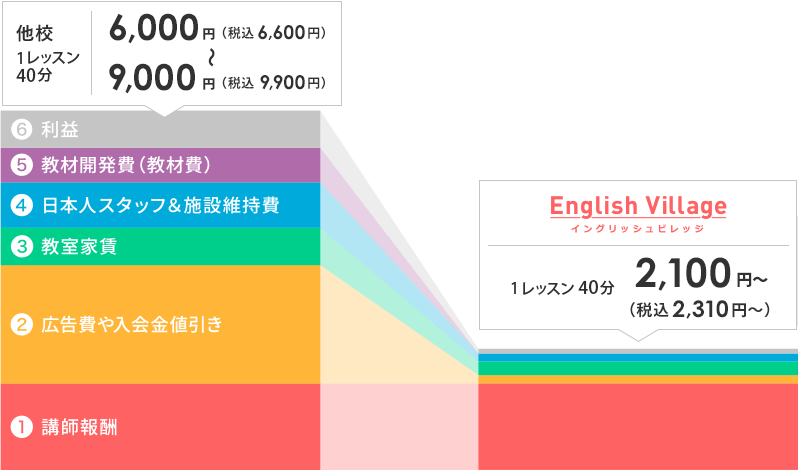Click the 2,100円 price text
798x470 pixels.
click(x=701, y=274)
